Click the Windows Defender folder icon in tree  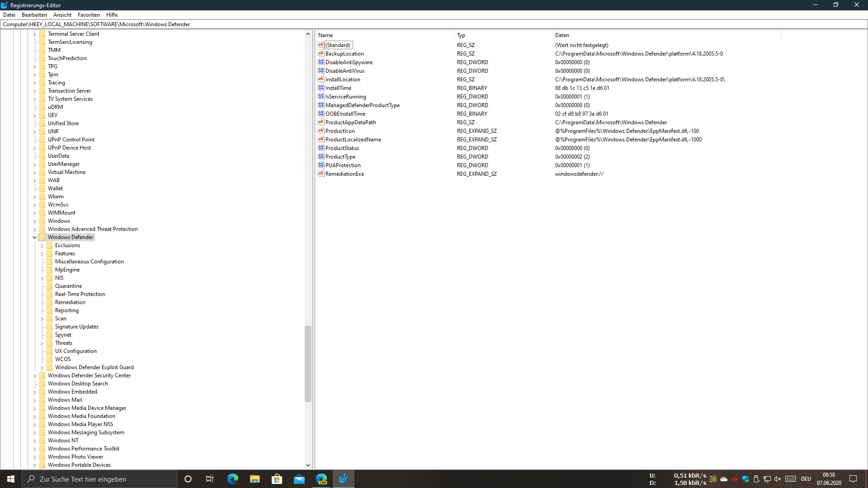tap(42, 237)
